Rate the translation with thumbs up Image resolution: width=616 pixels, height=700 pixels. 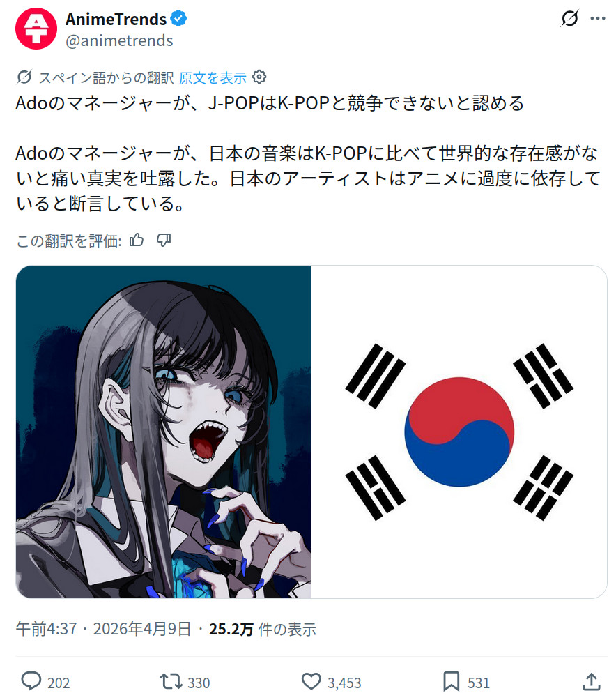tap(137, 240)
